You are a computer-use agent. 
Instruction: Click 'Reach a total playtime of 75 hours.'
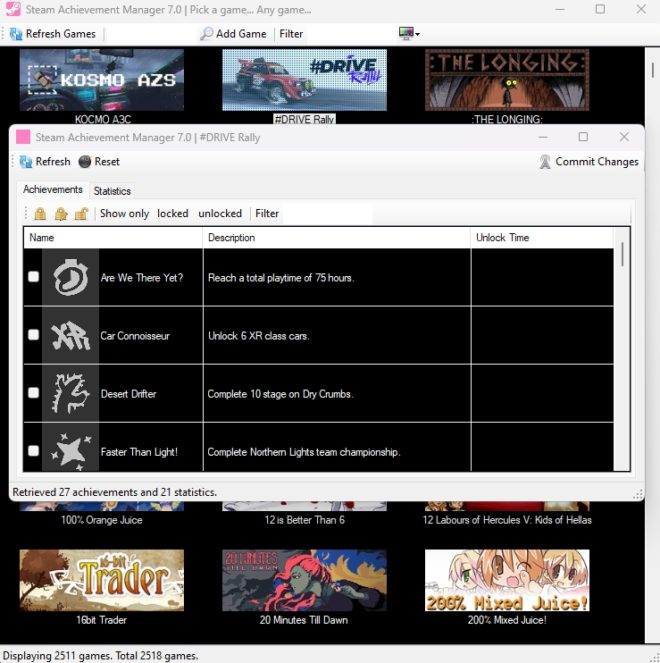click(x=281, y=278)
